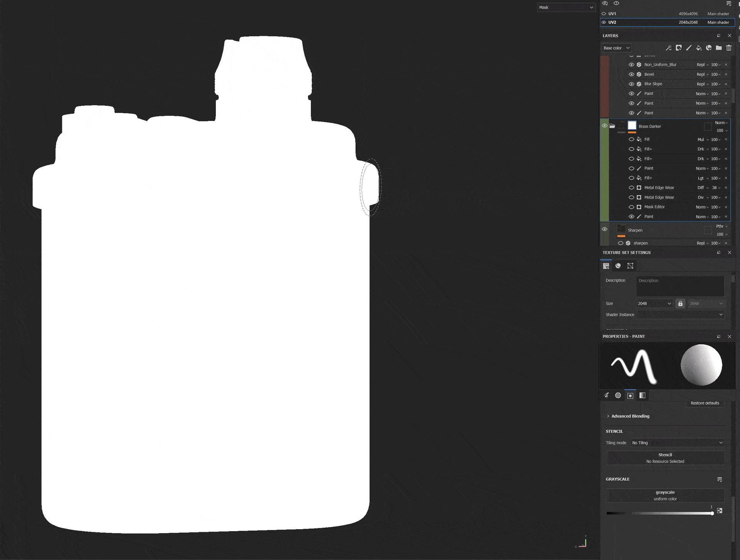Click the Restore defaults button
The image size is (740, 560).
coord(705,403)
